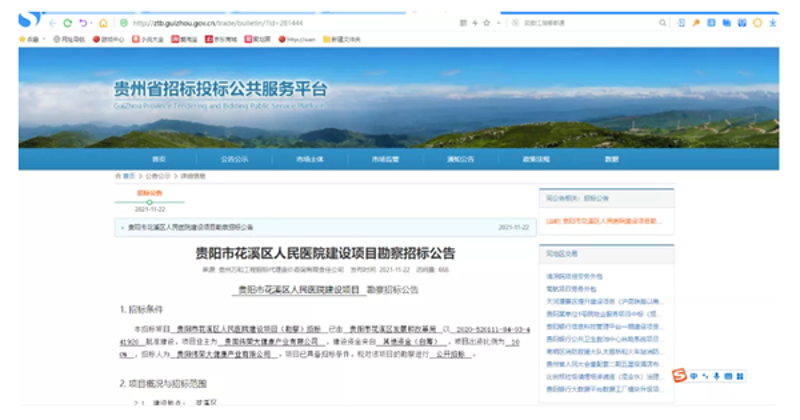Click the platform title 贵州省招标投标公共服务平台
The image size is (800, 420).
220,89
